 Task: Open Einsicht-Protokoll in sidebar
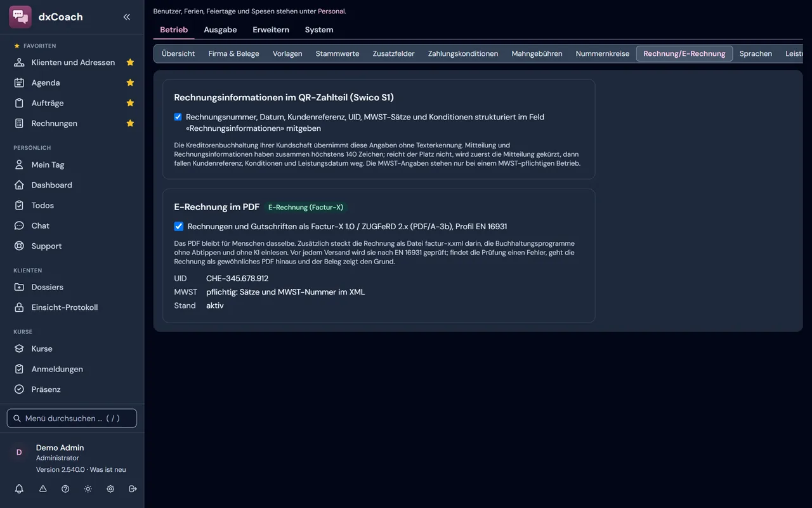72,307
